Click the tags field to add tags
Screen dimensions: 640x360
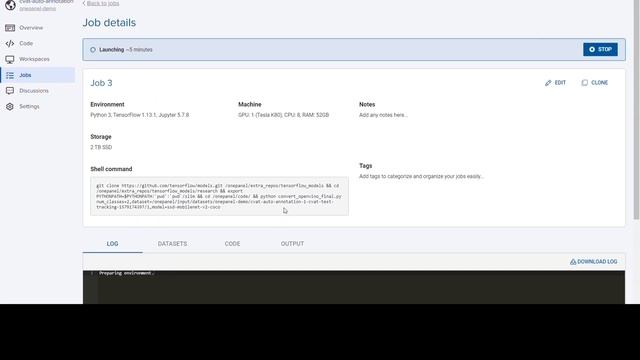(421, 176)
